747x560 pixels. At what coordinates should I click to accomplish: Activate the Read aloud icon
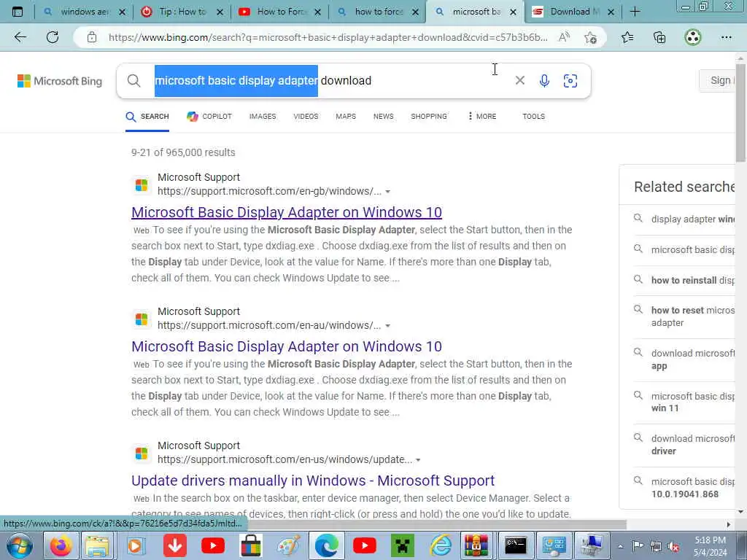(x=564, y=37)
